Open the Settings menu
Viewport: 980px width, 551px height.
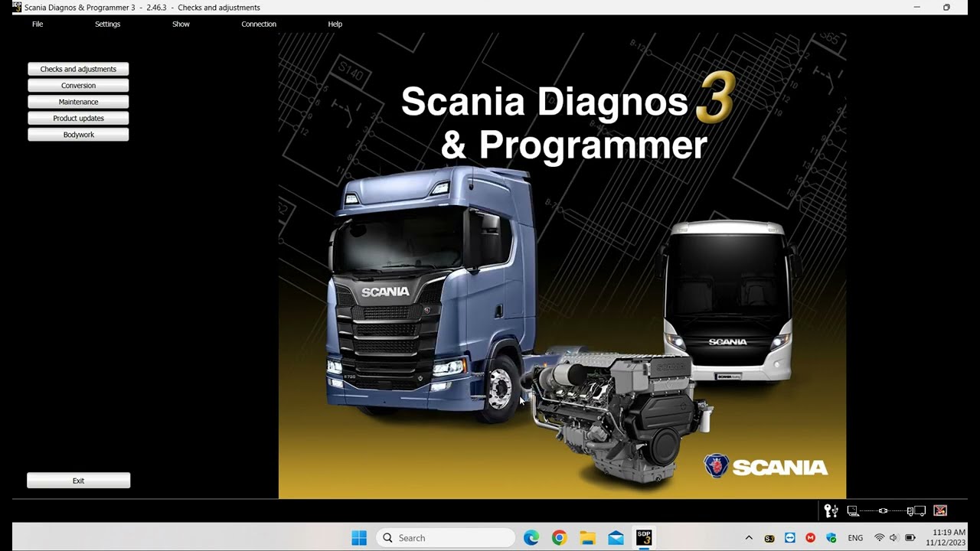click(x=107, y=24)
